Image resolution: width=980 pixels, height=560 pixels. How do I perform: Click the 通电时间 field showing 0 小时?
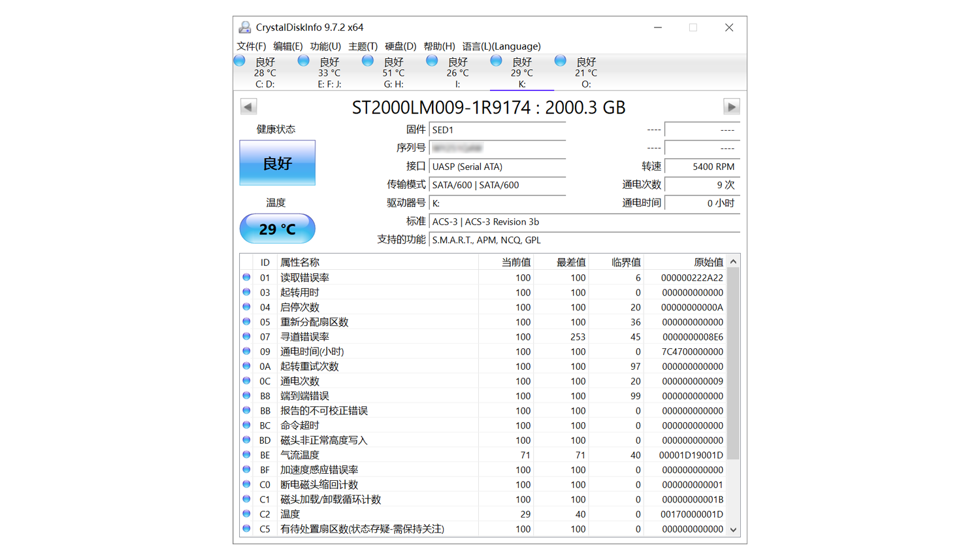click(x=702, y=203)
